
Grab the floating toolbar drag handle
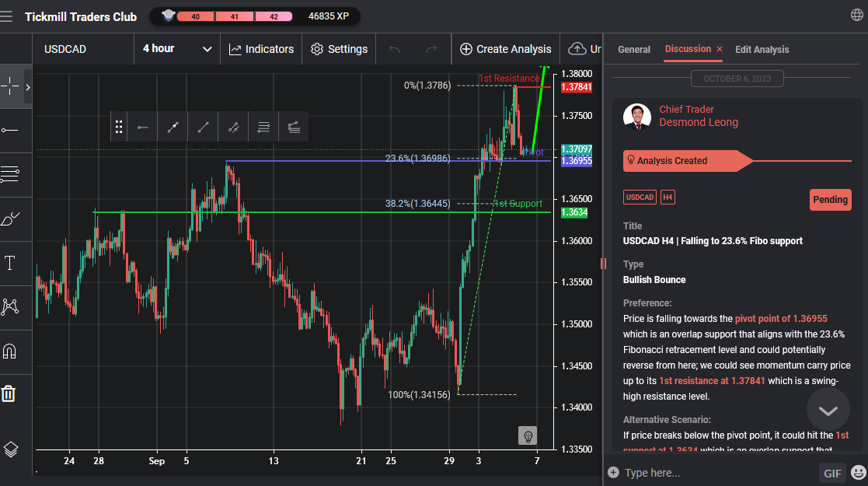[x=118, y=128]
